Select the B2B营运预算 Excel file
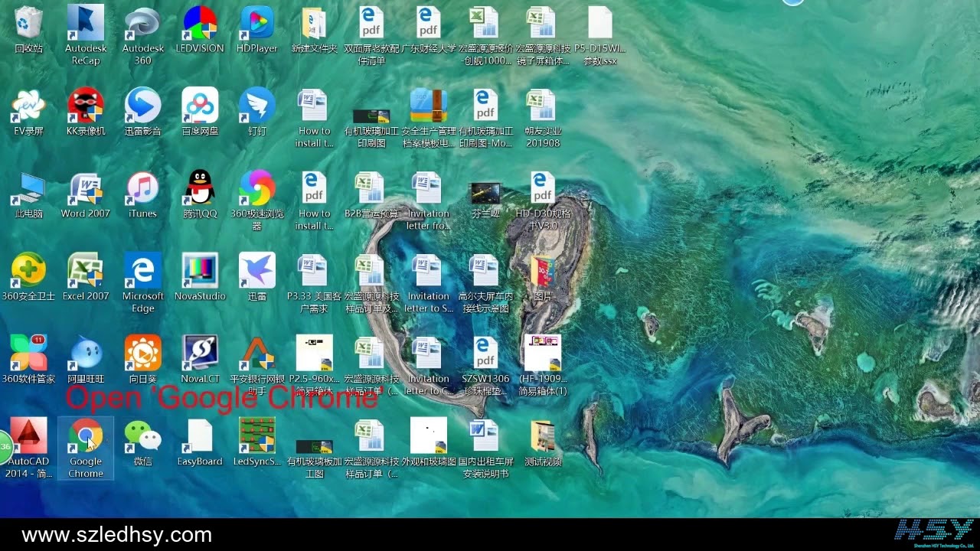The image size is (980, 551). (x=371, y=196)
